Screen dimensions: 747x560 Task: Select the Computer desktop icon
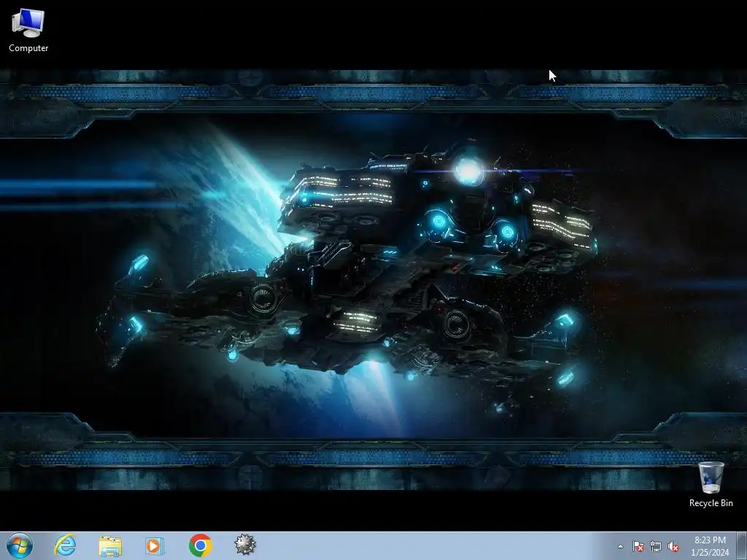click(x=28, y=30)
